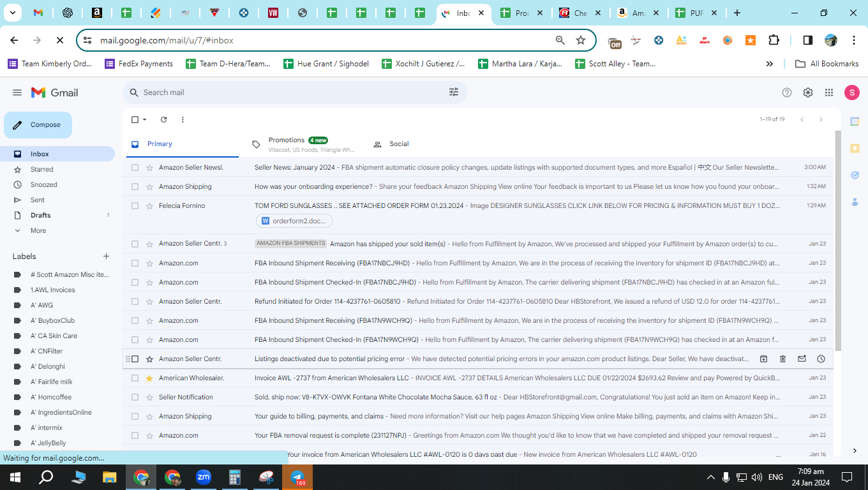Open the Google Calendar side panel icon
Viewport: 868px width, 490px height.
(855, 121)
